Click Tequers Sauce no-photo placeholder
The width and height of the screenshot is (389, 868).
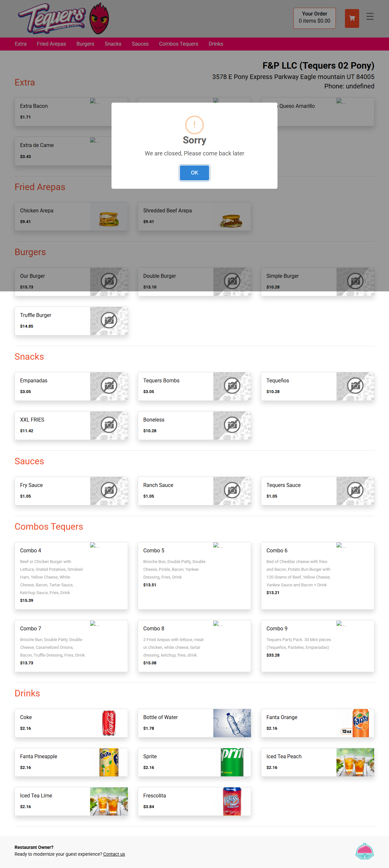pyautogui.click(x=355, y=490)
